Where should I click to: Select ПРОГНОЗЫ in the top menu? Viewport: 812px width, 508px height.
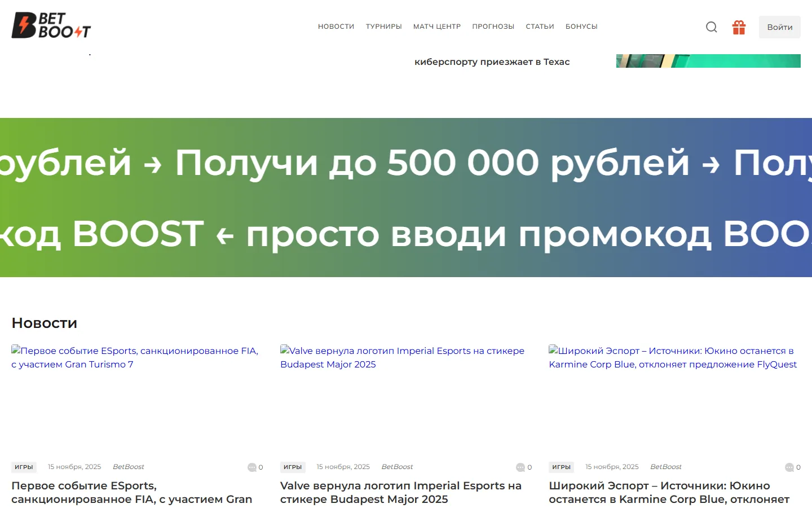[493, 27]
